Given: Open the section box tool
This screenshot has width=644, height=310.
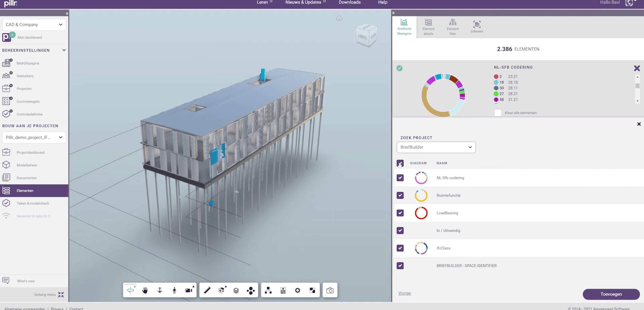Looking at the screenshot, I should tap(222, 290).
